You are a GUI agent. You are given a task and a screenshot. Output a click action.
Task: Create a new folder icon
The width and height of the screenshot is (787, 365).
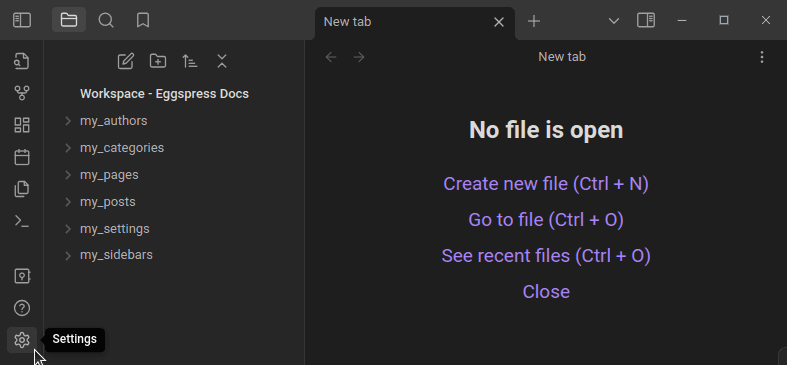(x=158, y=61)
